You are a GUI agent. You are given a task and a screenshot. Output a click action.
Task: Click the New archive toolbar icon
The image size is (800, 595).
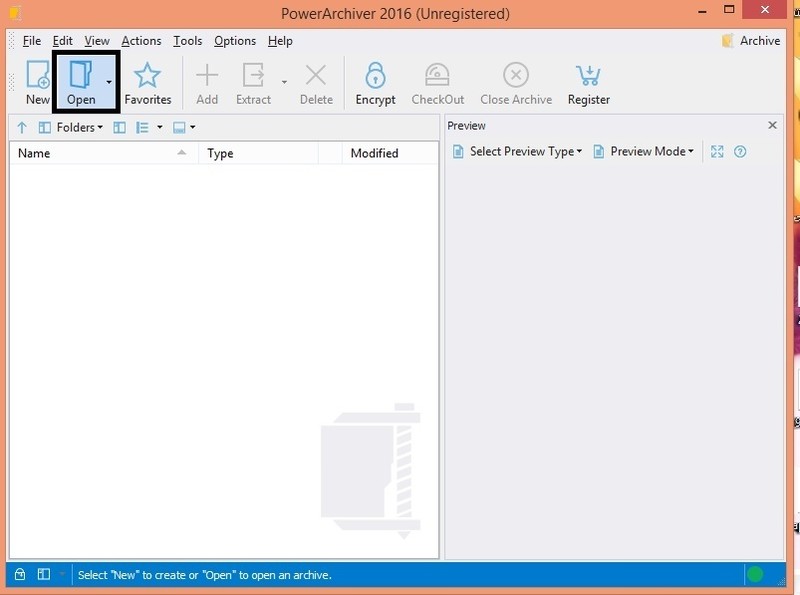click(x=38, y=75)
